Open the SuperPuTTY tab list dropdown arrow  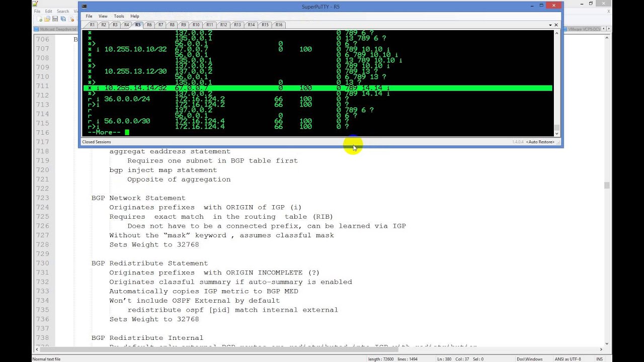point(550,25)
